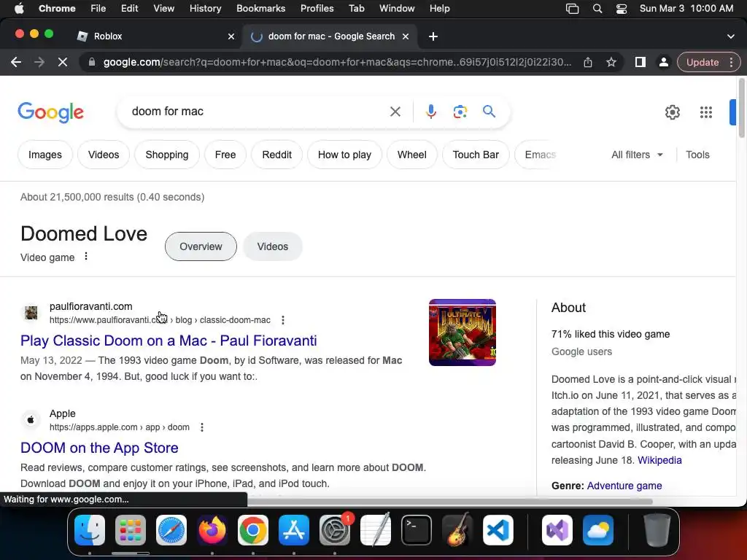Image resolution: width=747 pixels, height=560 pixels.
Task: Open the Apple menu
Action: pyautogui.click(x=19, y=9)
